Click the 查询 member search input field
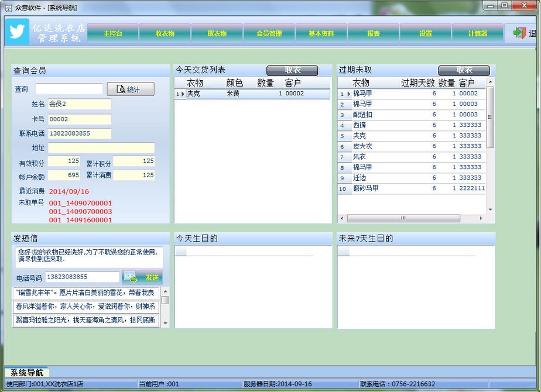541x392 pixels. (x=69, y=89)
